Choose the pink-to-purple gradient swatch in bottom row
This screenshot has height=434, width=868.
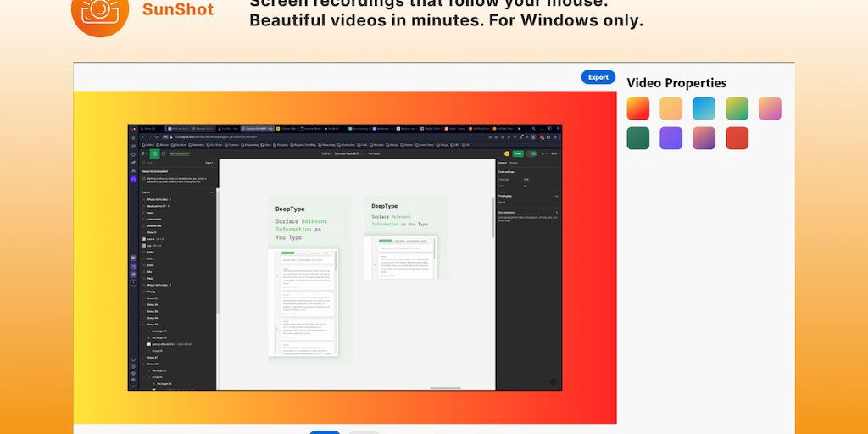click(704, 138)
